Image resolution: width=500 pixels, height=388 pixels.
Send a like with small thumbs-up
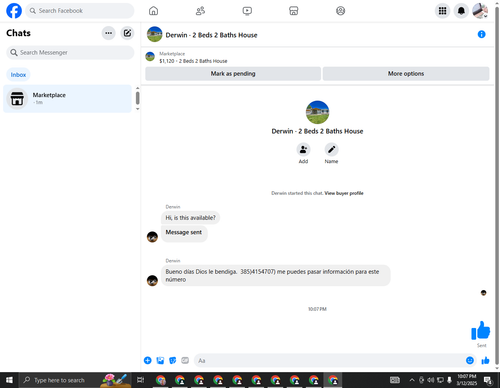tap(485, 360)
